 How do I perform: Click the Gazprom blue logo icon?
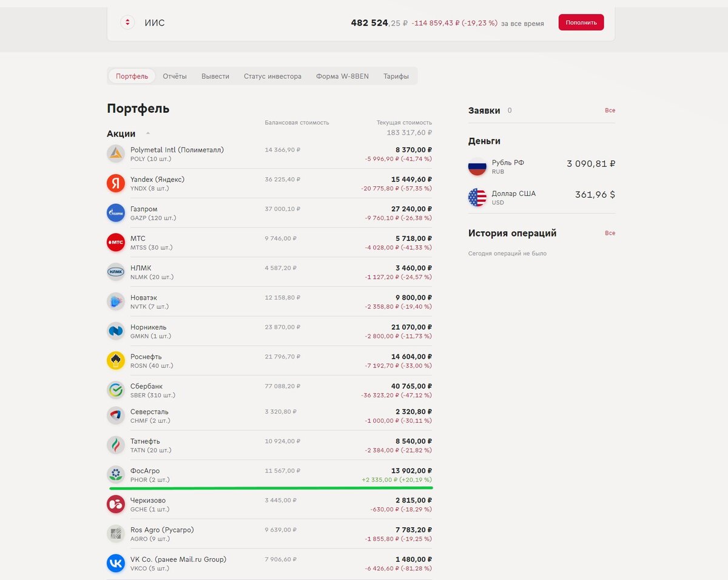(116, 212)
